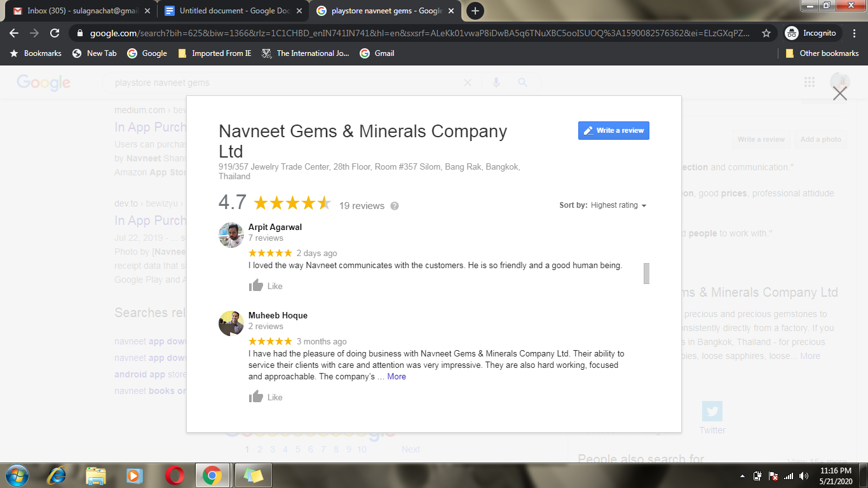This screenshot has height=488, width=868.
Task: Click the reviews list scrollbar thumb
Action: [x=646, y=273]
